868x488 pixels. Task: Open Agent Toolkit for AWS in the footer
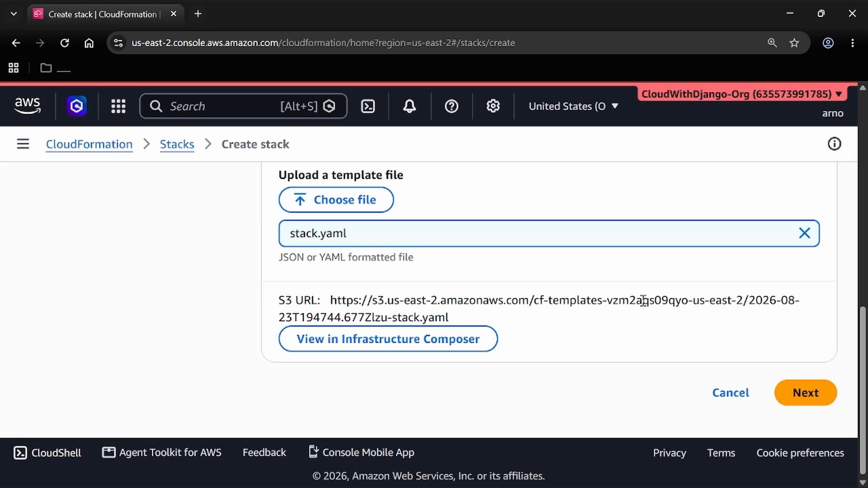(x=161, y=452)
